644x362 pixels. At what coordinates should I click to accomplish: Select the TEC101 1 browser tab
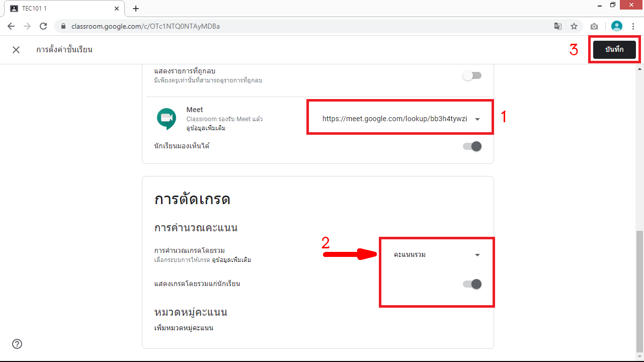(60, 9)
